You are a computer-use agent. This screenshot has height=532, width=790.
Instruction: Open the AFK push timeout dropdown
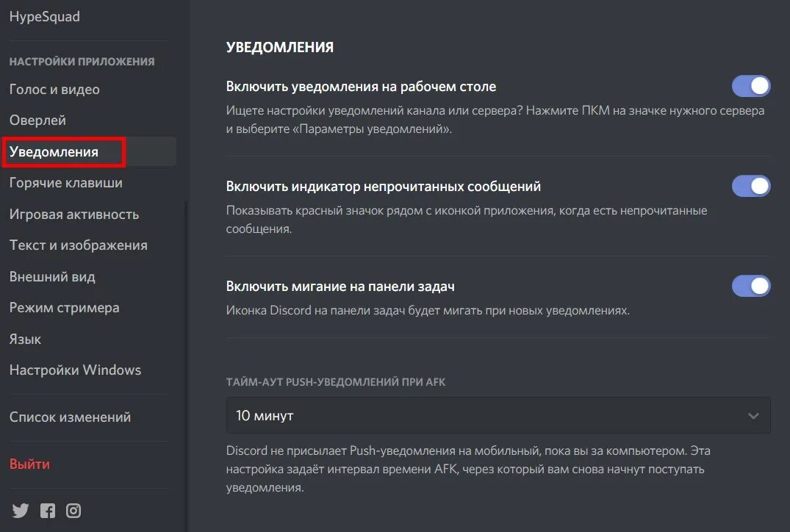(x=498, y=416)
